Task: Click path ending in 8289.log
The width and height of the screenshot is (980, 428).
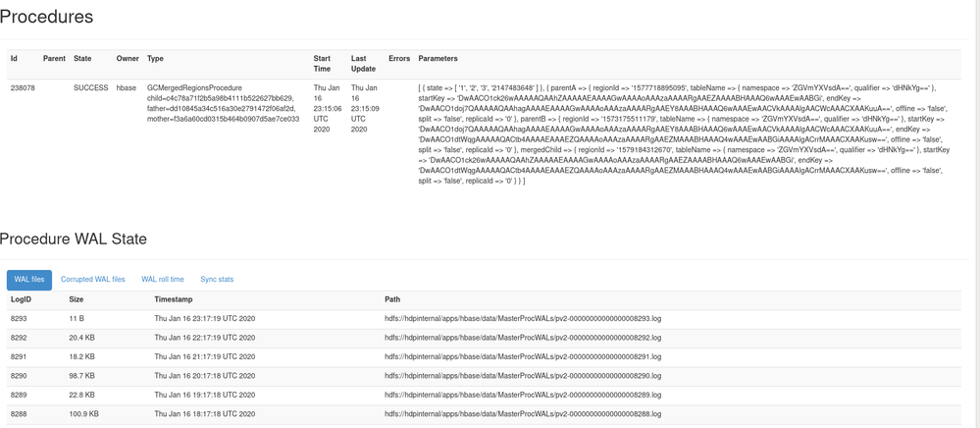Action: click(523, 396)
